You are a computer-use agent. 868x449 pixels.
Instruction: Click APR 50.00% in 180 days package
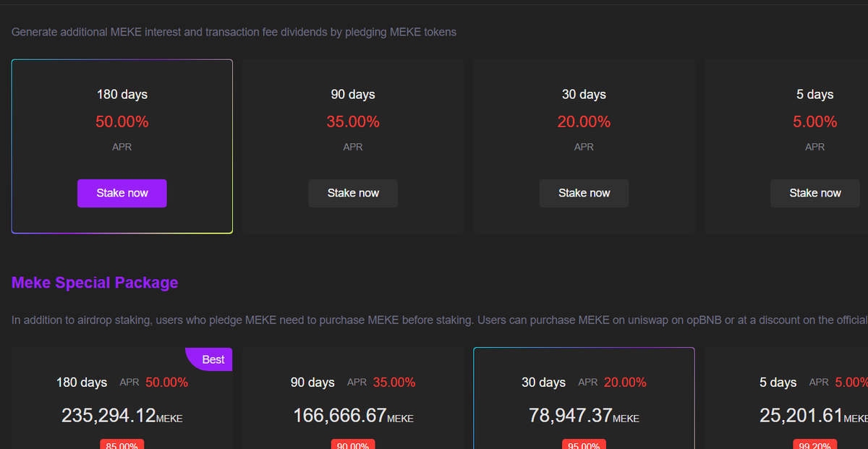click(154, 382)
